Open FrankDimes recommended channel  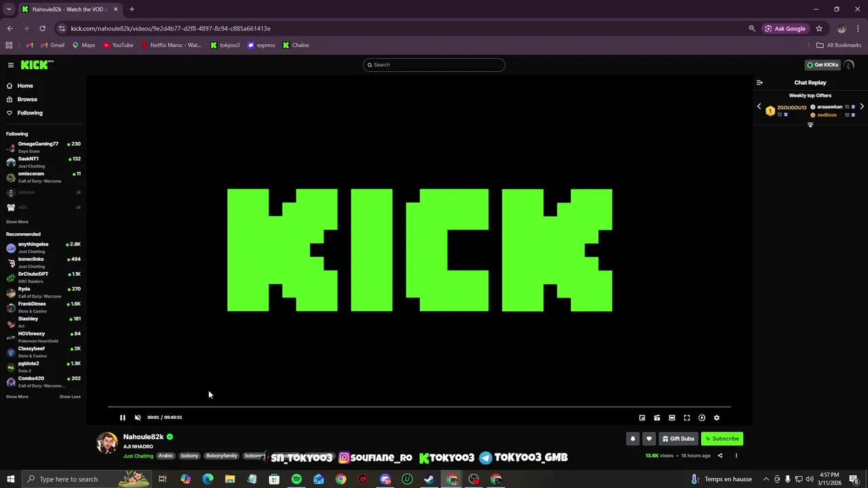tap(43, 307)
